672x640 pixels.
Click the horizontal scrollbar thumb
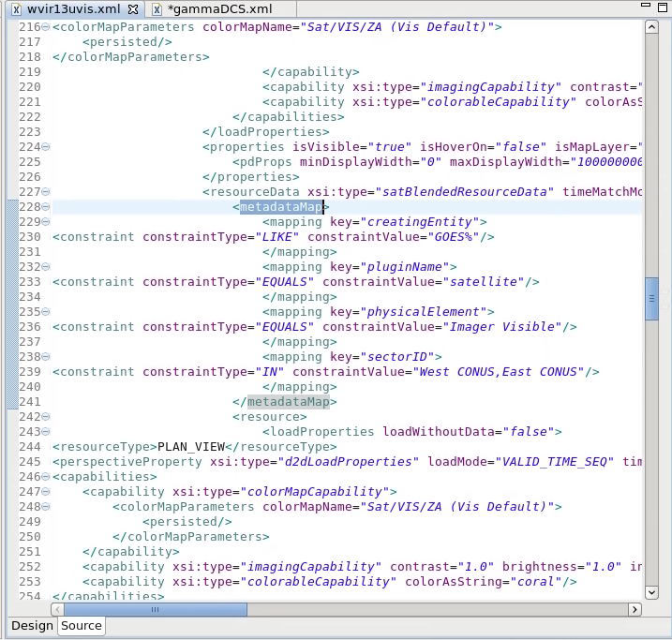point(156,609)
